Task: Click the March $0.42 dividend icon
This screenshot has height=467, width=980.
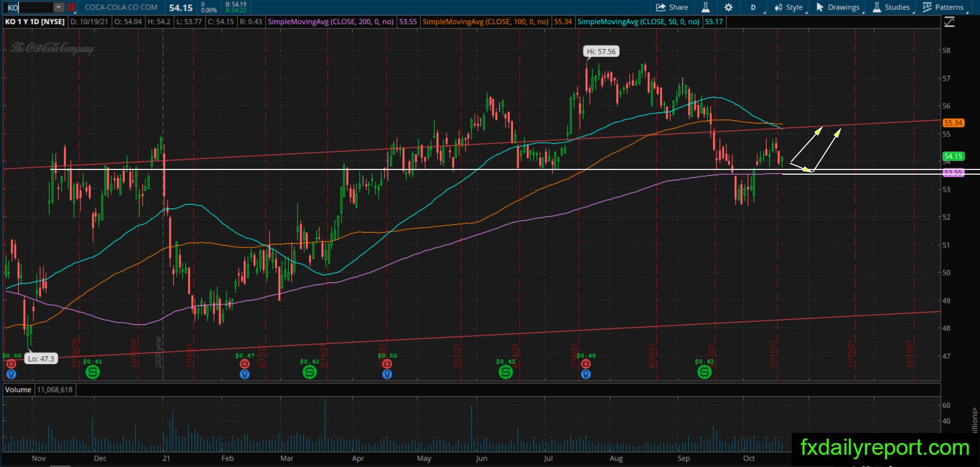Action: click(310, 372)
